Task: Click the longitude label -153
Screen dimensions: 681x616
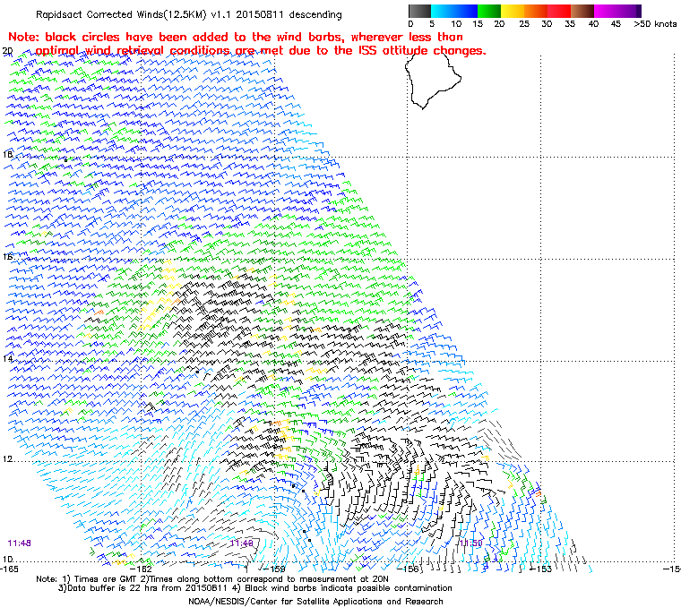Action: click(x=540, y=569)
